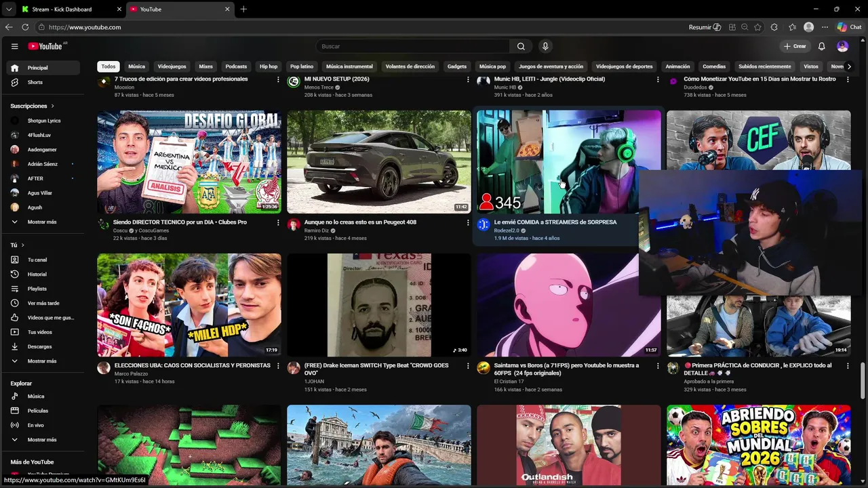This screenshot has height=488, width=868.
Task: Open Tus videos in sidebar
Action: click(x=42, y=332)
